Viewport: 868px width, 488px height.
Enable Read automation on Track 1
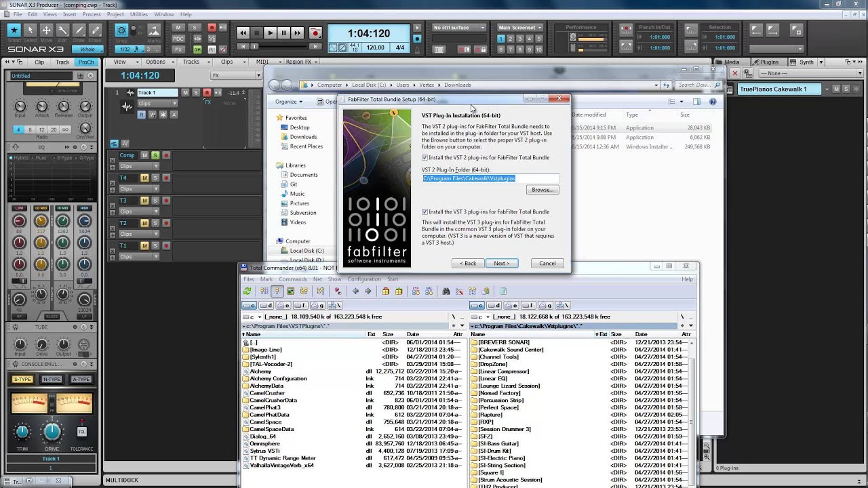tap(142, 115)
